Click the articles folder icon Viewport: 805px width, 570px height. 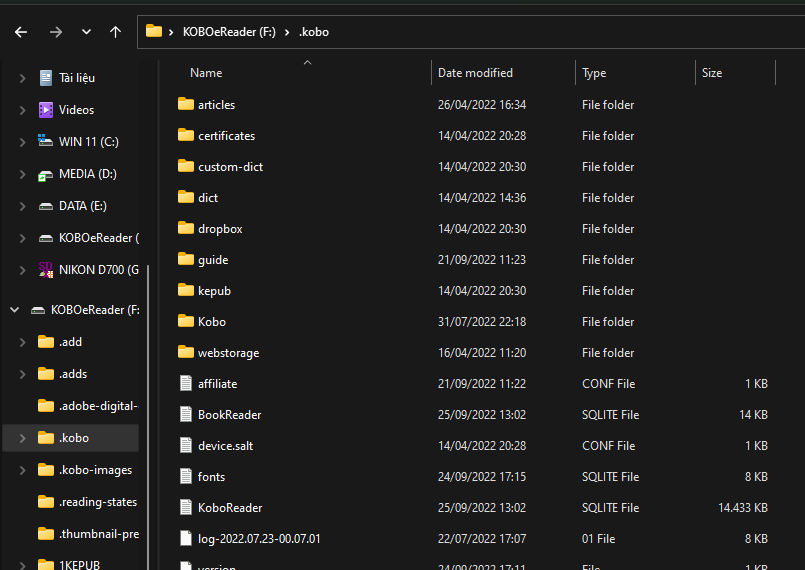click(185, 105)
